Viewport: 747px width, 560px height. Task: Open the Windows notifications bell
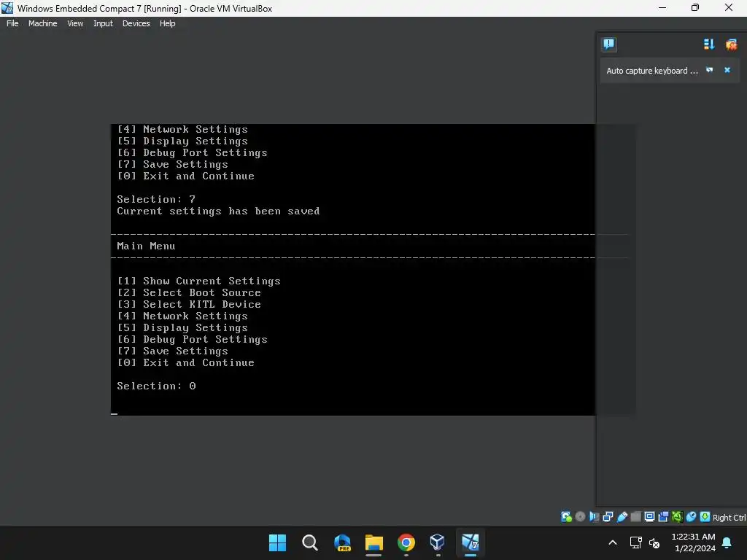pyautogui.click(x=727, y=542)
